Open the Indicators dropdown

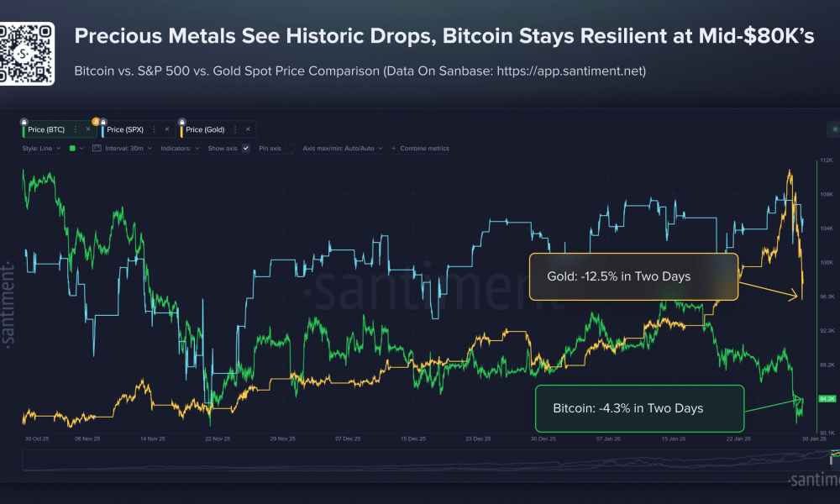[x=179, y=148]
